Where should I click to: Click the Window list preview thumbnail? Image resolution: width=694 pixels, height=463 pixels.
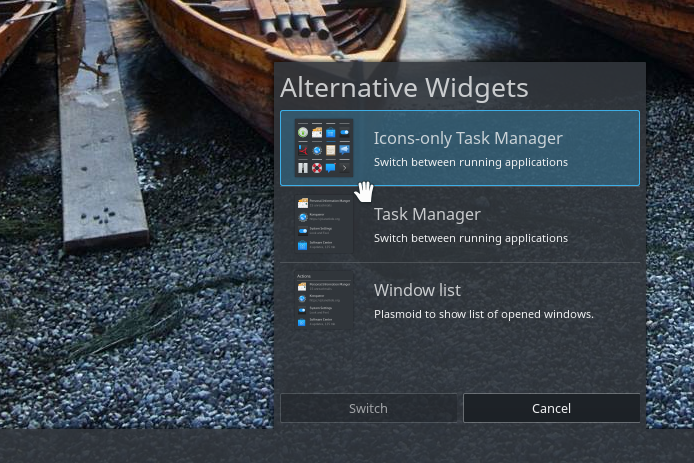pyautogui.click(x=324, y=300)
